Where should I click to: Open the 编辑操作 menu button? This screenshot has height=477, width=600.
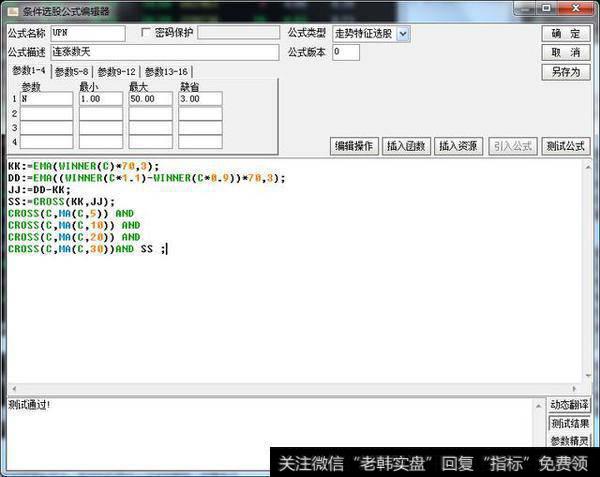tap(354, 146)
